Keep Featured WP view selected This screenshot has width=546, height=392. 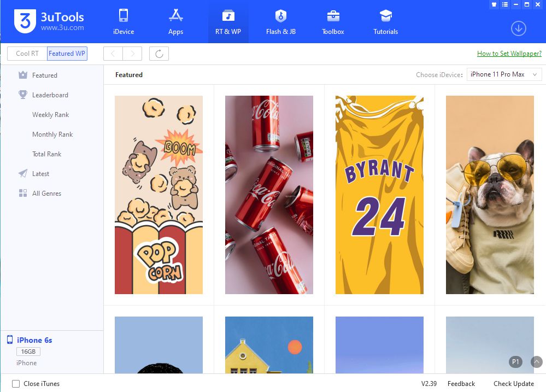coord(67,53)
